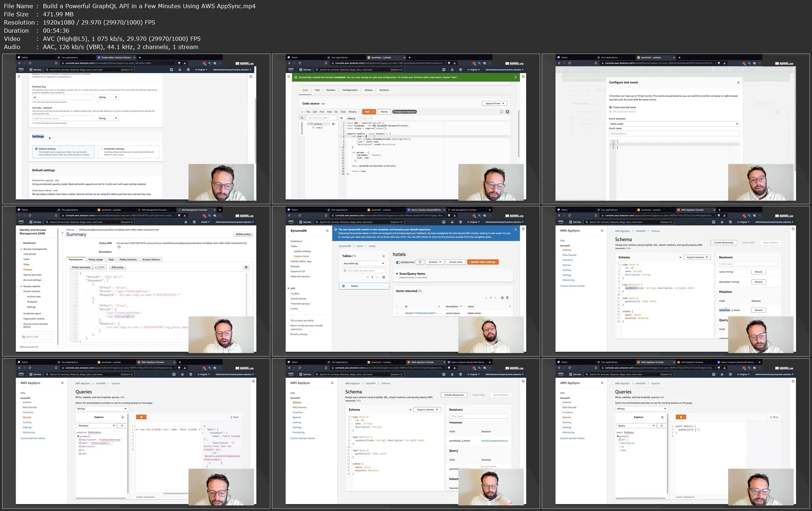
Task: Select Default settings radio in Create table
Action: pos(36,149)
